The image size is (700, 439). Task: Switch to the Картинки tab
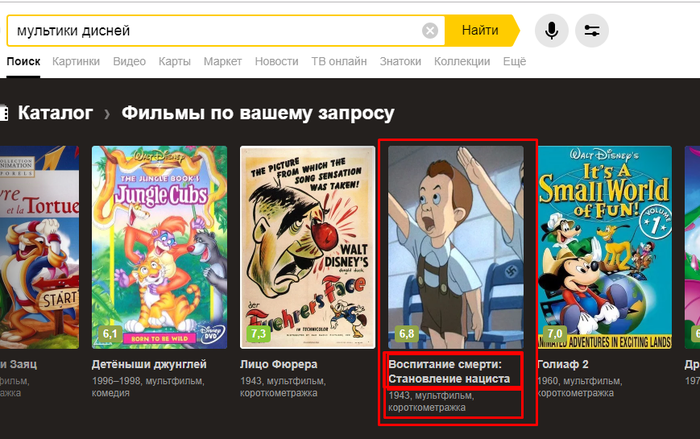coord(76,62)
